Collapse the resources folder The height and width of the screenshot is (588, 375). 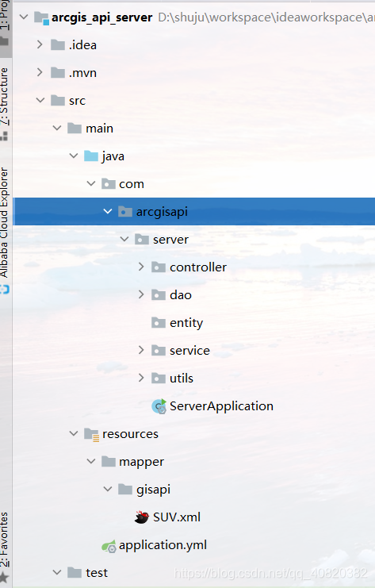(x=75, y=433)
